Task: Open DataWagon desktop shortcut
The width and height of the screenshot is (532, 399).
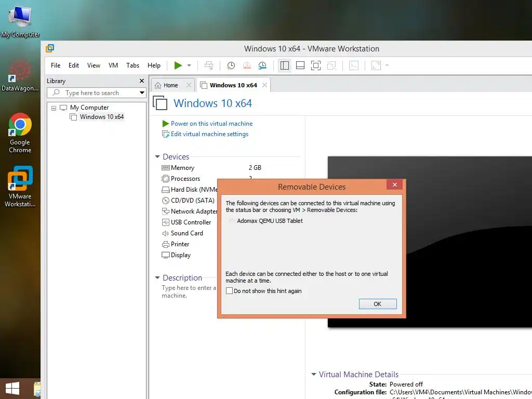Action: tap(20, 75)
